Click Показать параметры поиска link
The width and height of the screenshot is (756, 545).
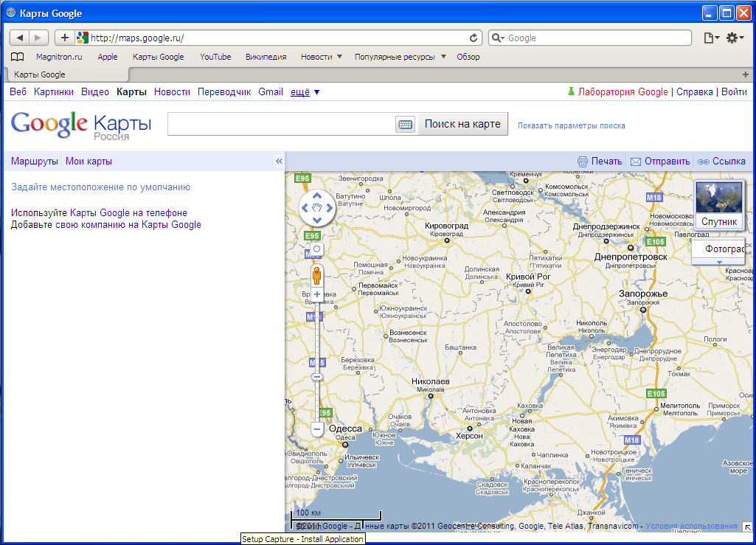[x=572, y=125]
